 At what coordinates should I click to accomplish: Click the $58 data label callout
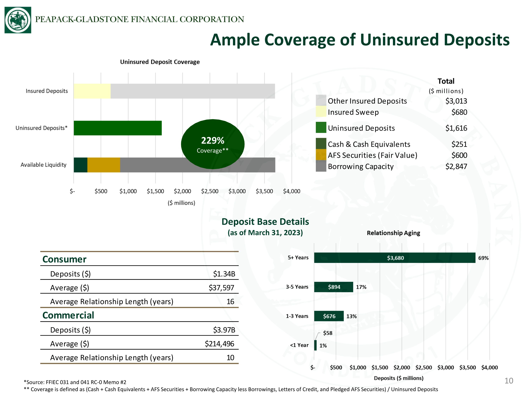coord(328,333)
